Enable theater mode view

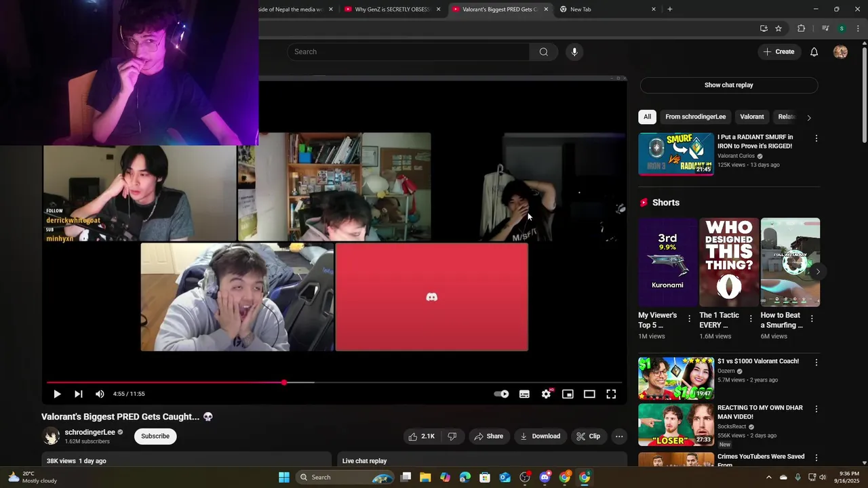point(589,394)
